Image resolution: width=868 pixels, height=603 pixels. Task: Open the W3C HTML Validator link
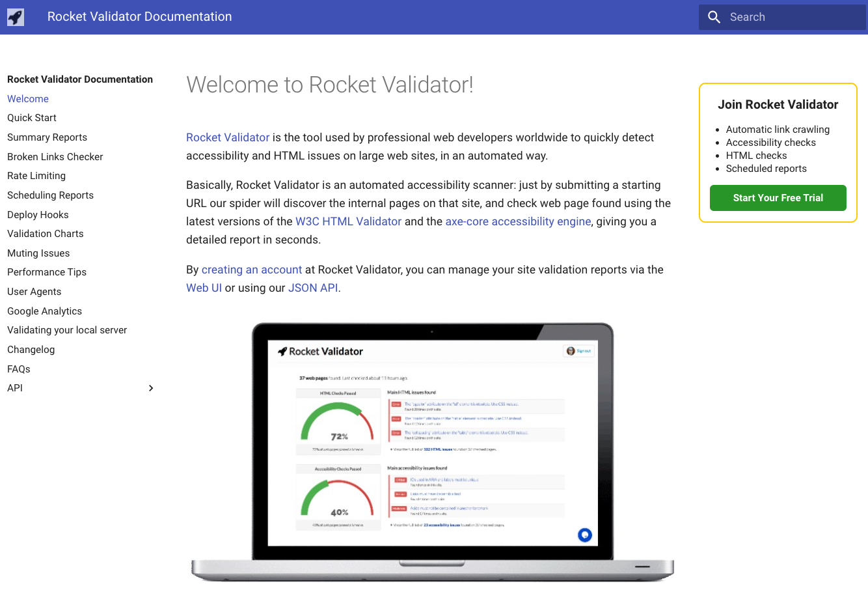[x=348, y=221]
